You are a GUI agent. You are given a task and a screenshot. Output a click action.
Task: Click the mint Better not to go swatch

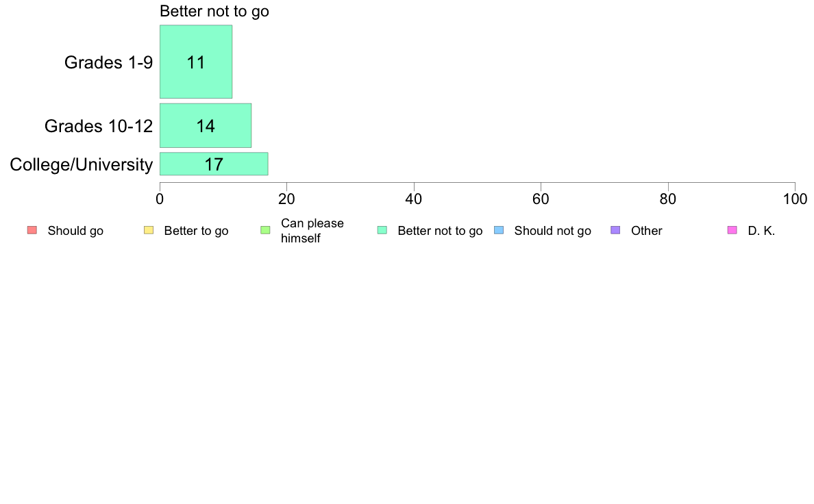[382, 231]
